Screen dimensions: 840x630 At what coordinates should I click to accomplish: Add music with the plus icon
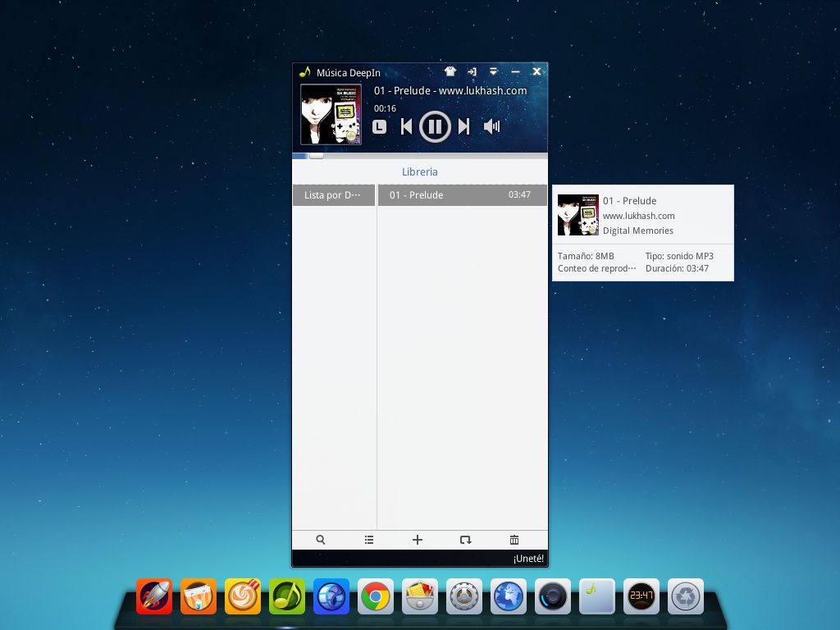click(x=418, y=540)
